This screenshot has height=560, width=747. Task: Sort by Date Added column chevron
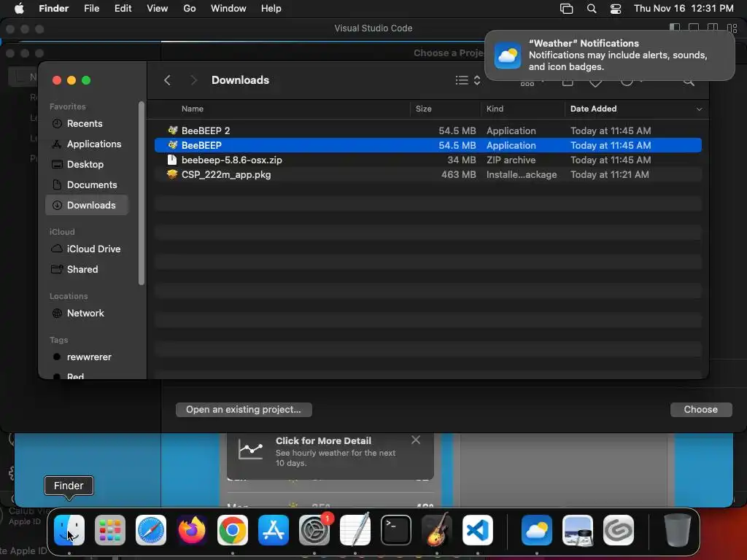[x=699, y=109]
